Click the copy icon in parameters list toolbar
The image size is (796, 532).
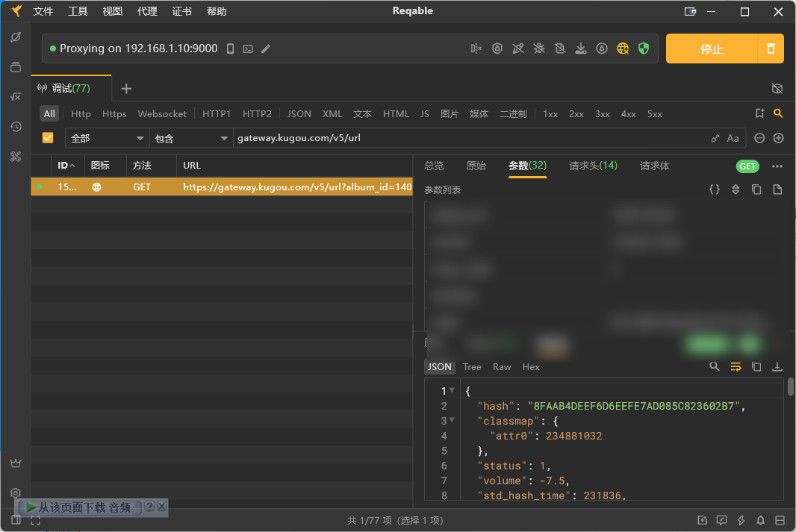tap(756, 190)
